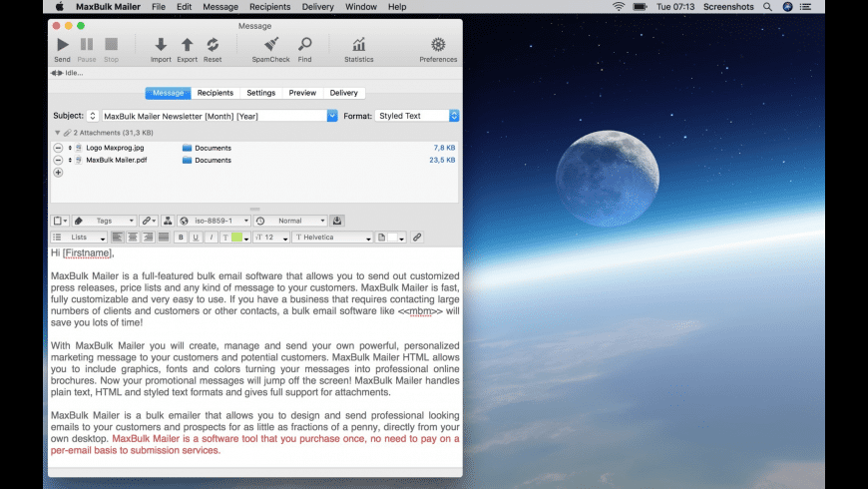The width and height of the screenshot is (868, 489).
Task: Remove the MaxBulk Mailer.pdf attachment
Action: [58, 160]
